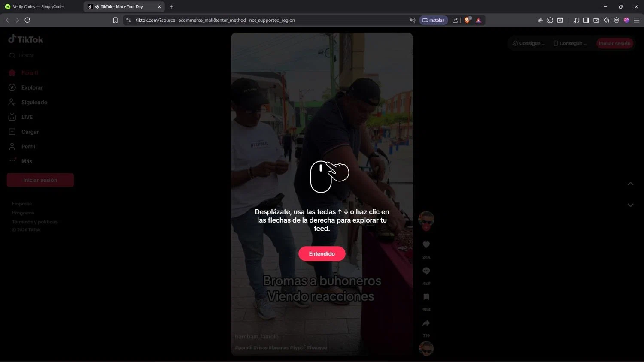644x362 pixels.
Task: Dismiss the tutorial with the Entendido button
Action: (x=322, y=253)
